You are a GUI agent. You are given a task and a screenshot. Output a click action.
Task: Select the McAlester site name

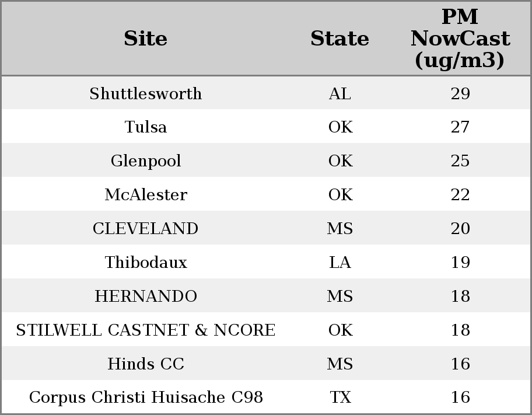click(146, 194)
